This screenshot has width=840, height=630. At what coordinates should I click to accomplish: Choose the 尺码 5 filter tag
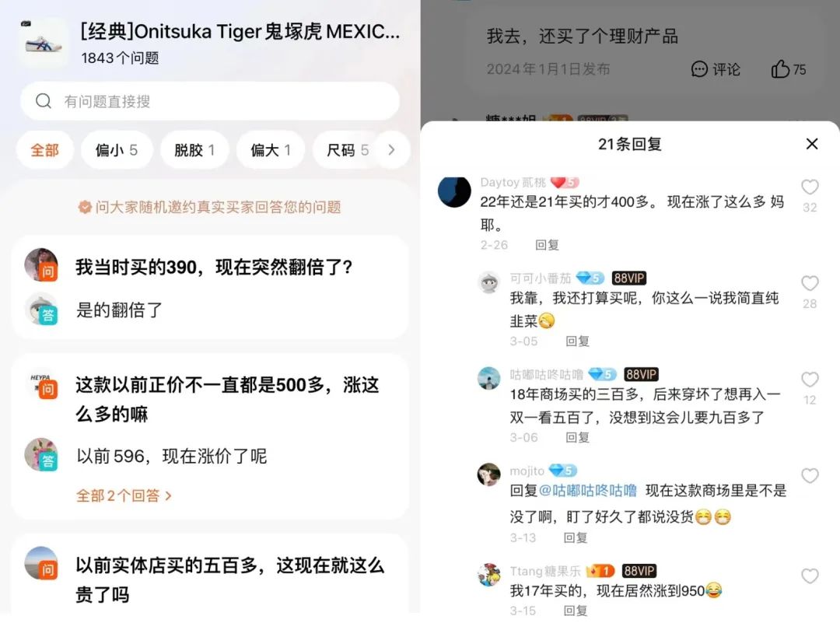pos(348,150)
